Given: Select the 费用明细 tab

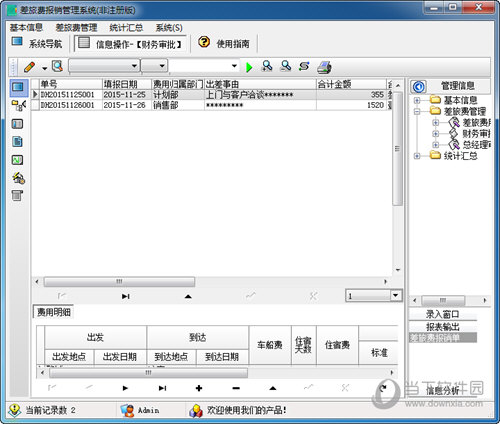Looking at the screenshot, I should [53, 312].
